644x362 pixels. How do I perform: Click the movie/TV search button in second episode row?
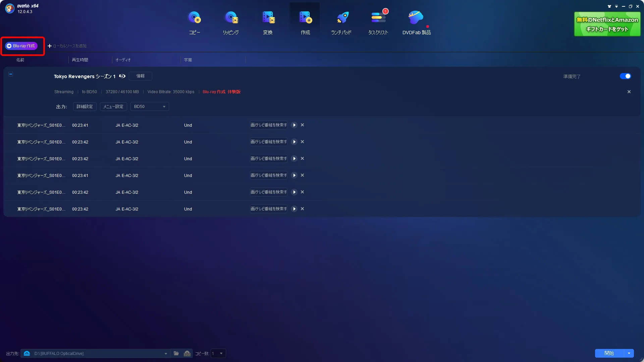[x=269, y=142]
